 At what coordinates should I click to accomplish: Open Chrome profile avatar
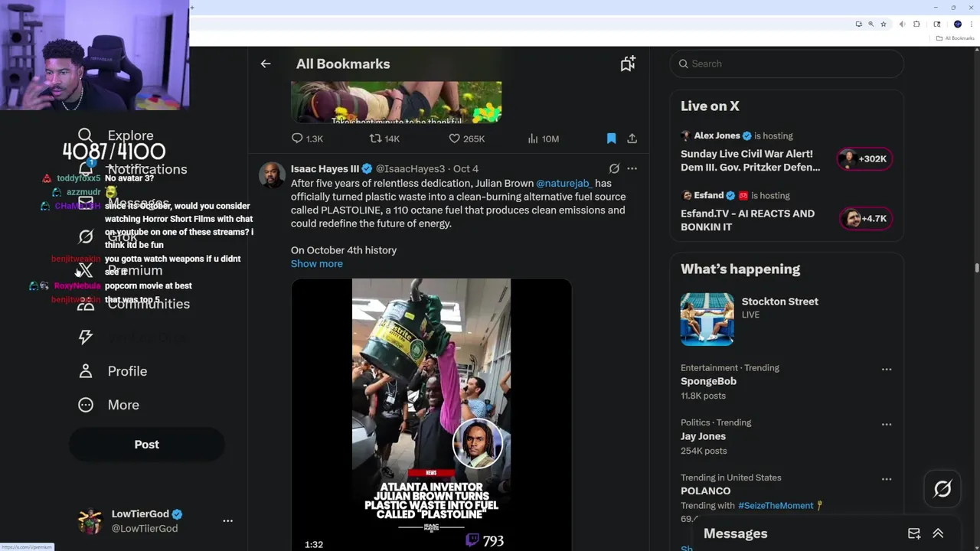click(x=957, y=24)
